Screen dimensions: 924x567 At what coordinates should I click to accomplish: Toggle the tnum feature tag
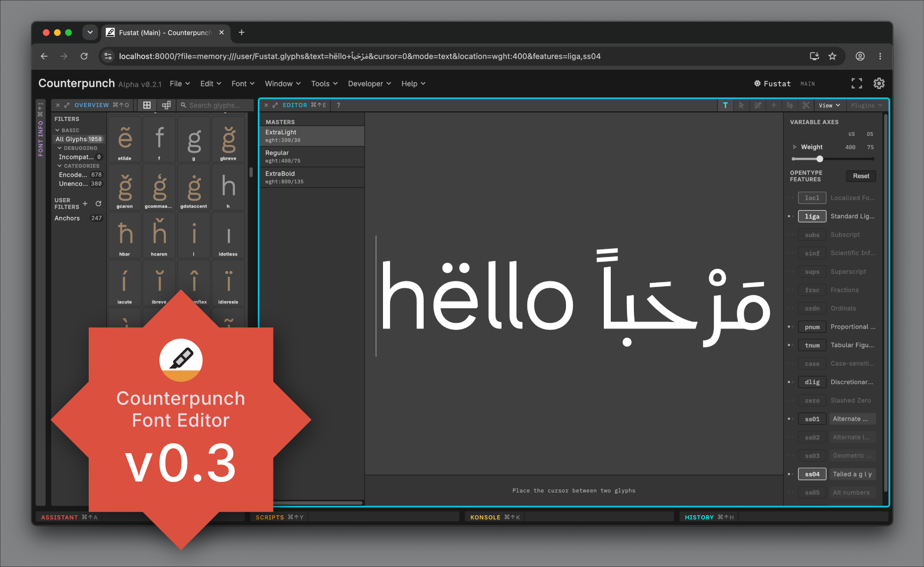click(x=812, y=345)
